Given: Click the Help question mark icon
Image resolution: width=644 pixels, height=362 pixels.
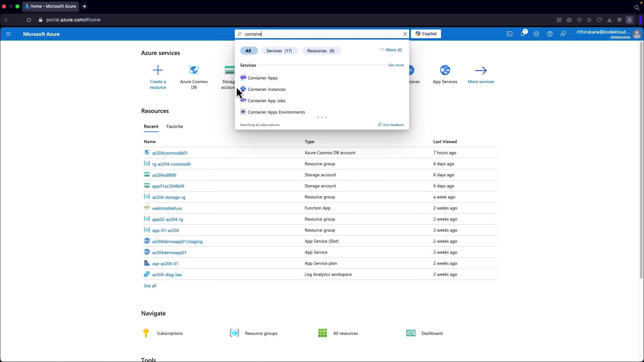Looking at the screenshot, I should 549,34.
